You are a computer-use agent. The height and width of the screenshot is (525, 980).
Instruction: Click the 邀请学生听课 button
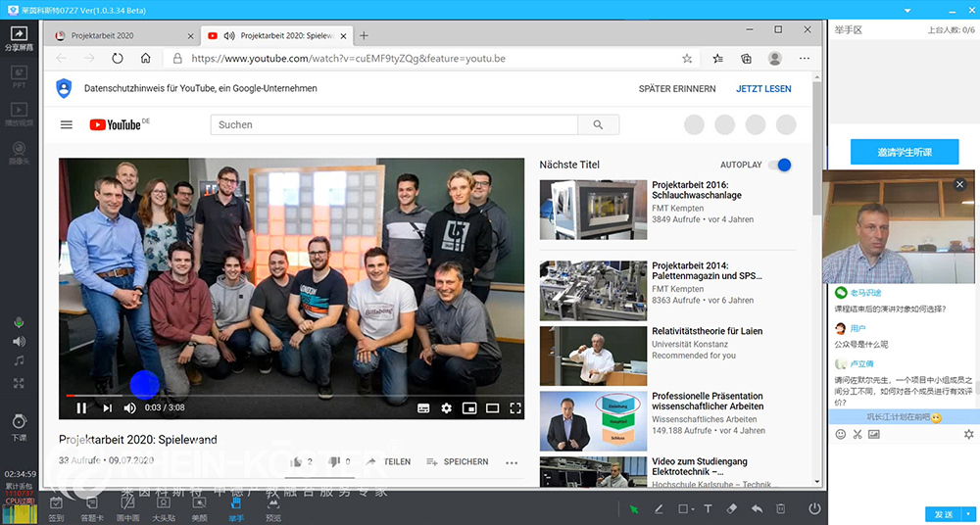click(905, 152)
